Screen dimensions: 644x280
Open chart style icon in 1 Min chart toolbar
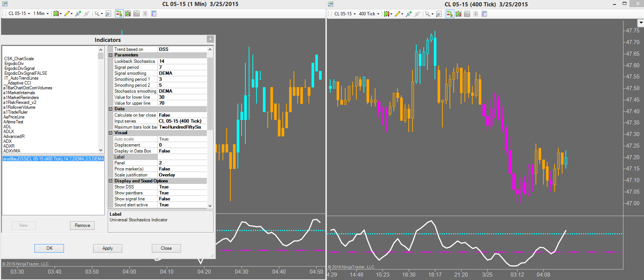[x=56, y=13]
